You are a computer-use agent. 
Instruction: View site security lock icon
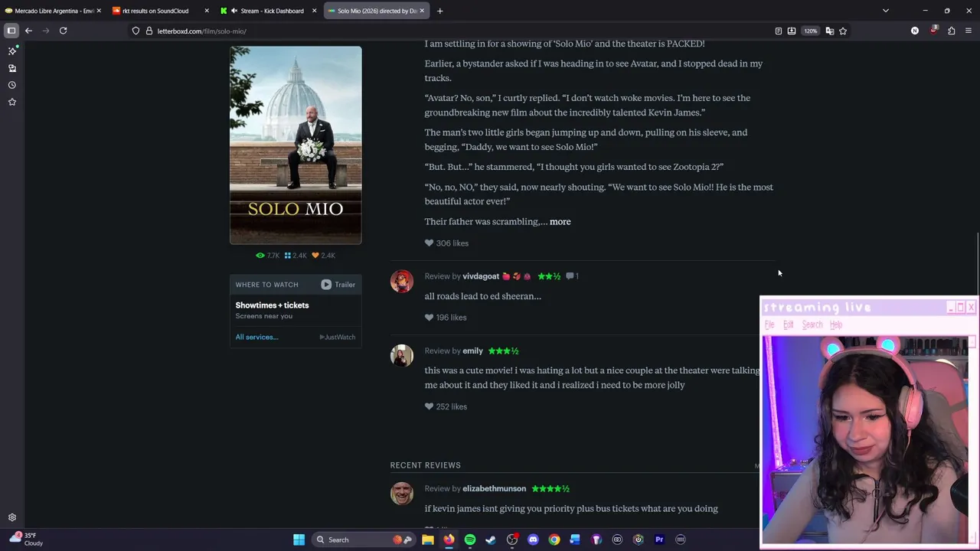coord(149,31)
